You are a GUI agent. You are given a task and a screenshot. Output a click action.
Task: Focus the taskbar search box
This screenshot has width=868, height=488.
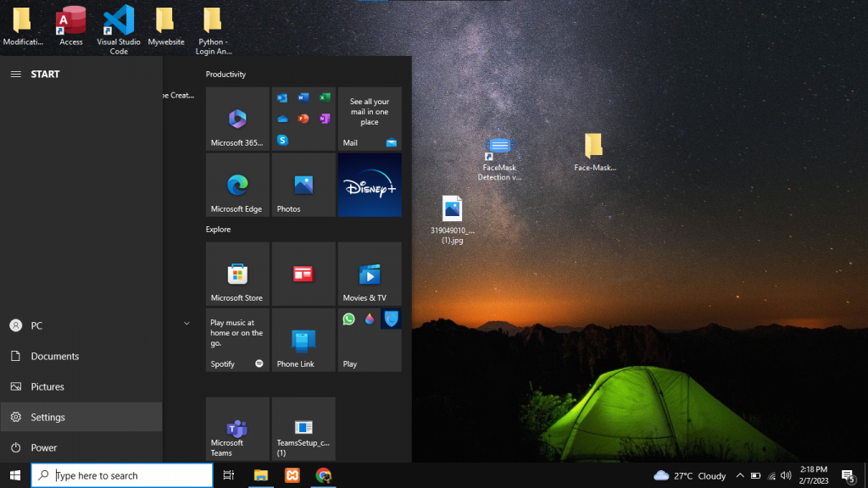tap(122, 475)
